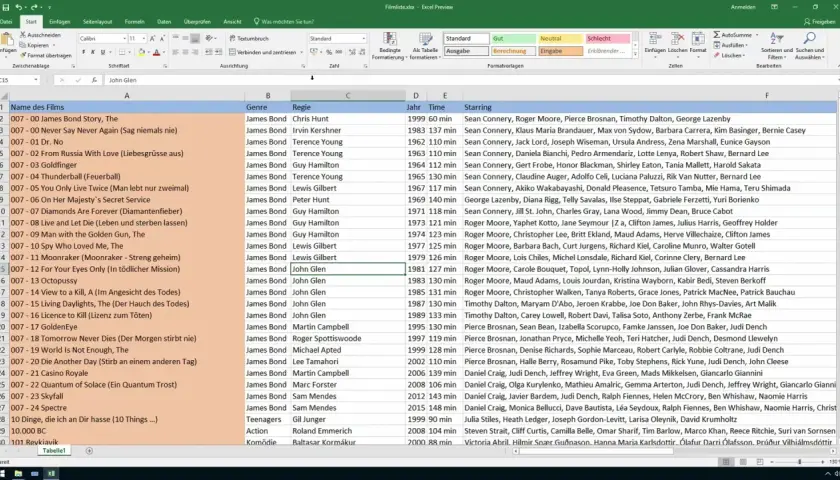Open Bedingte Formatierung menu
Image resolution: width=840 pixels, height=480 pixels.
[390, 46]
